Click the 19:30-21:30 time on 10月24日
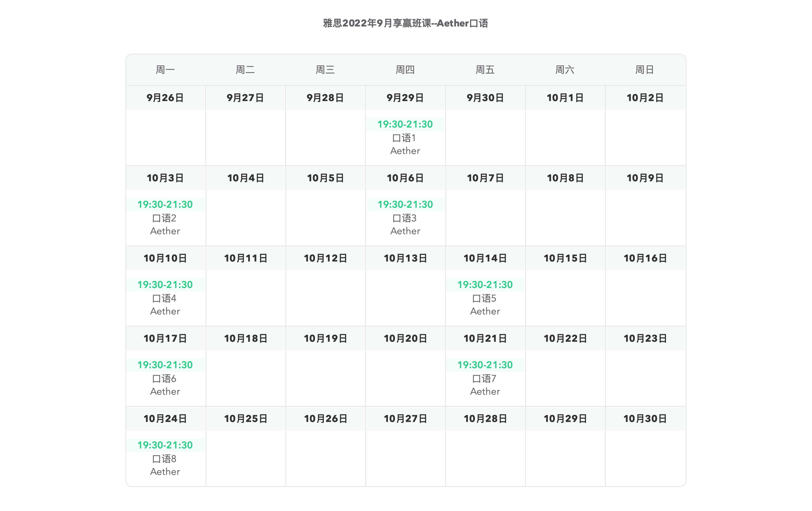Image resolution: width=812 pixels, height=511 pixels. (165, 445)
